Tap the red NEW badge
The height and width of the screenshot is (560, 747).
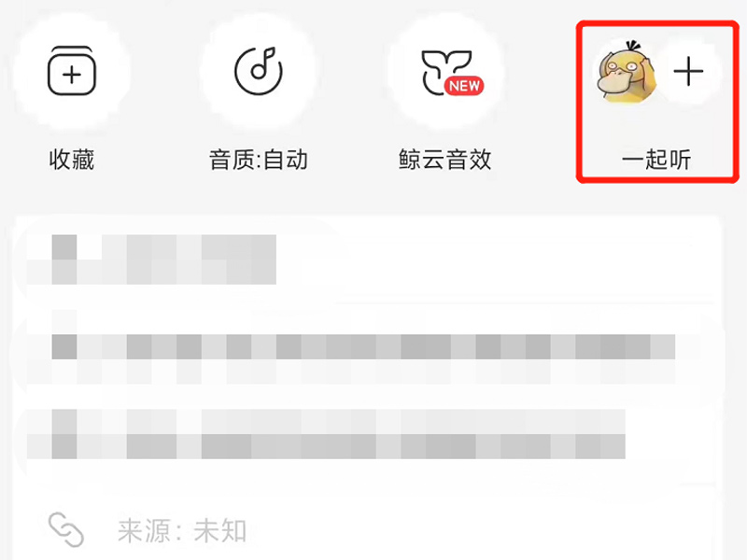pyautogui.click(x=464, y=86)
